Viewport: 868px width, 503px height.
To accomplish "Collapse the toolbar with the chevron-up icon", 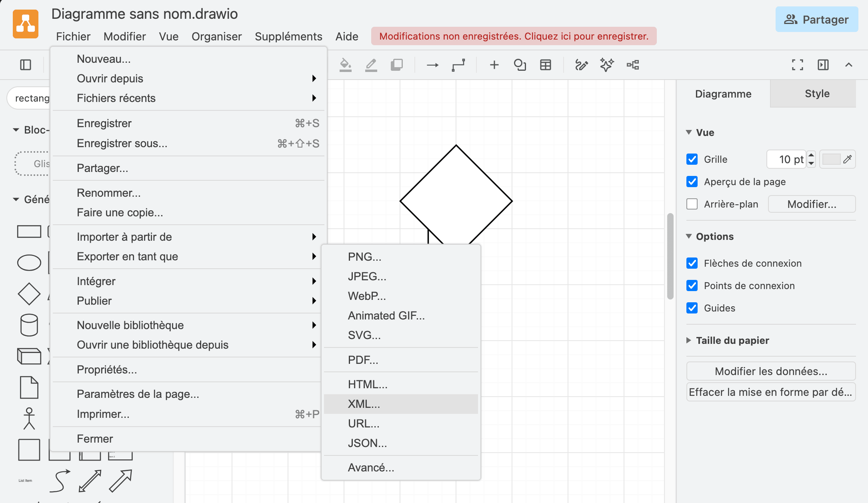I will tap(849, 65).
